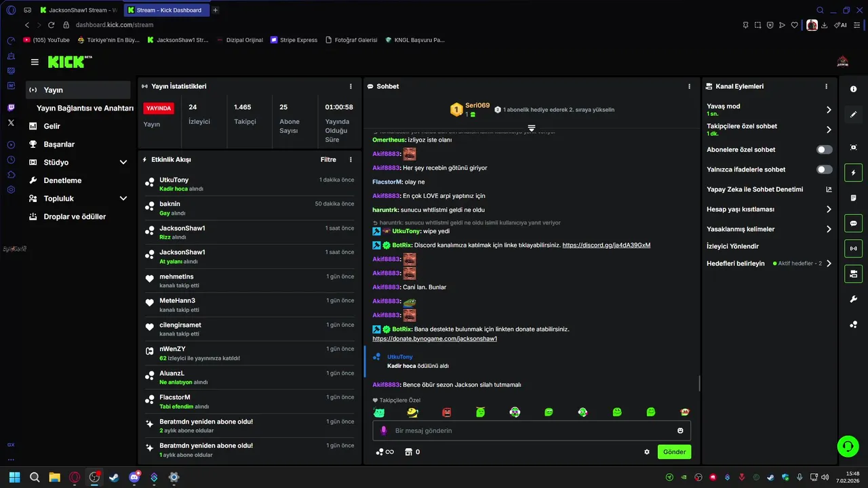Open Gelir in left navigation
Viewport: 868px width, 488px height.
pos(78,126)
